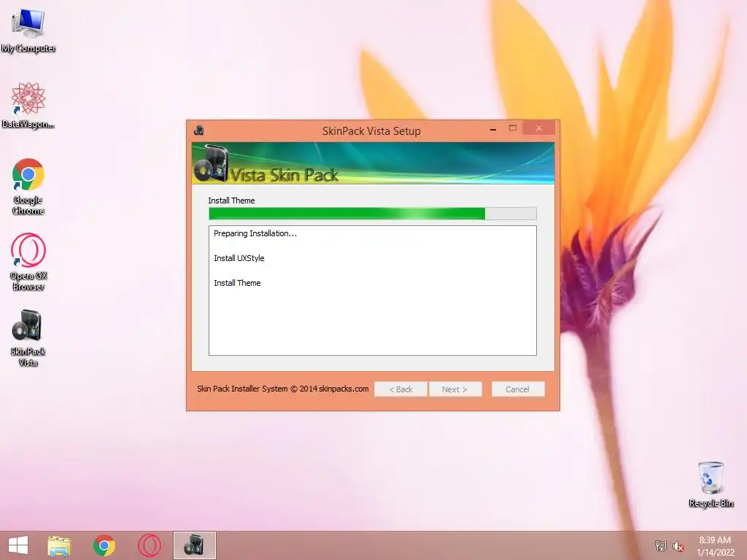Click the Back button in setup
The height and width of the screenshot is (560, 747).
coord(400,389)
